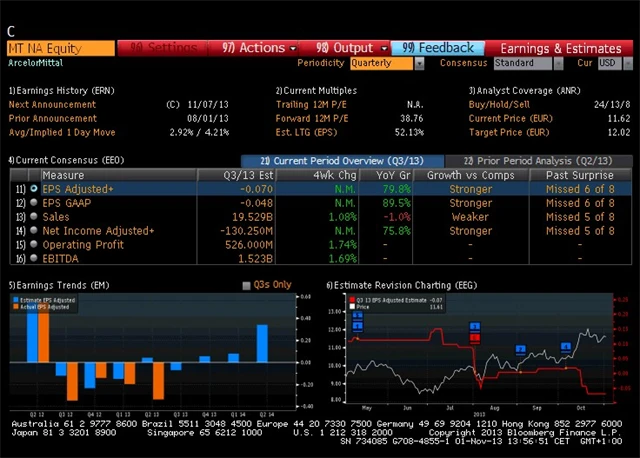Screen dimensions: 640x458
Task: Click the tall blue Q2 14 estimate bar
Action: tap(262, 343)
